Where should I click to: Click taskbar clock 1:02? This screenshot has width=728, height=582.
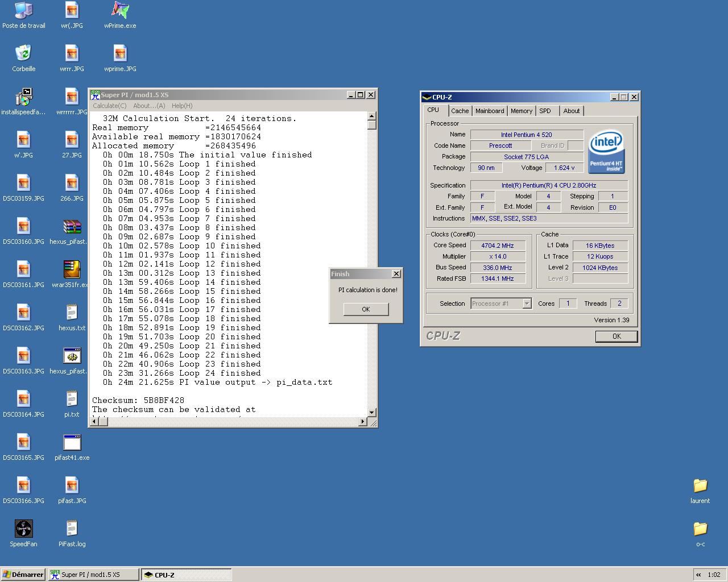click(x=714, y=575)
